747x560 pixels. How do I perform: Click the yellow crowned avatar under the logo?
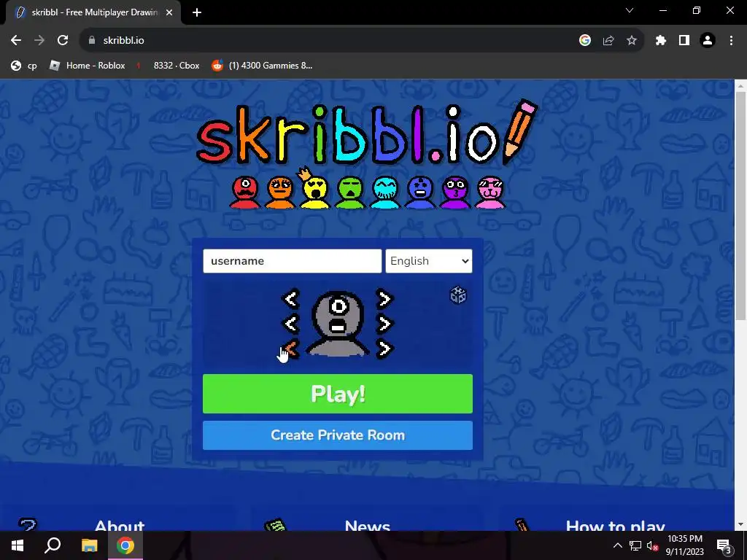coord(314,189)
